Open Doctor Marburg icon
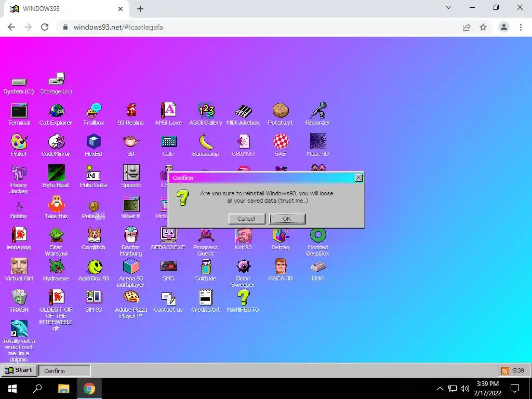 click(131, 235)
